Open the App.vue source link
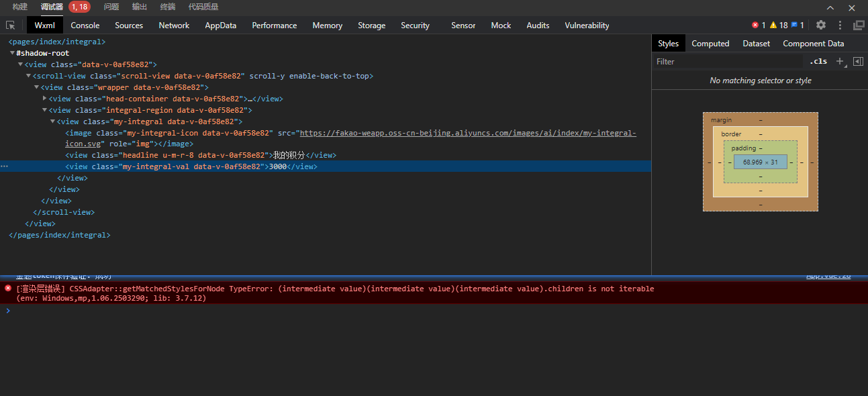Image resolution: width=868 pixels, height=396 pixels. (x=828, y=277)
